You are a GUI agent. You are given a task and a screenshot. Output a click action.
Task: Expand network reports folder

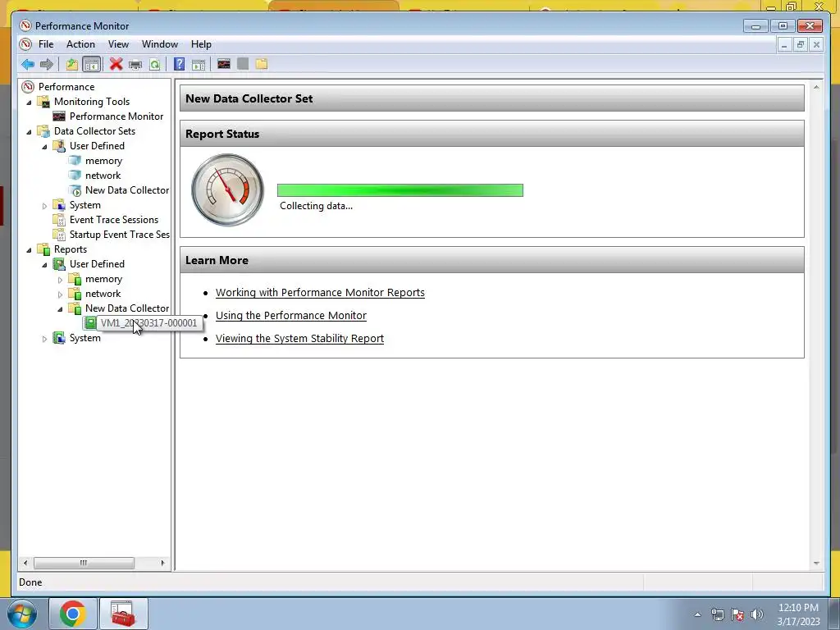tap(60, 294)
